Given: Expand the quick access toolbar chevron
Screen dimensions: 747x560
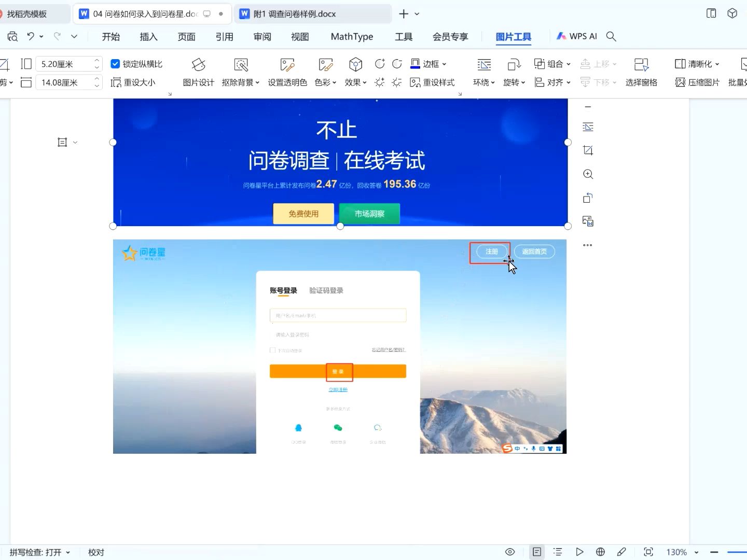Looking at the screenshot, I should pyautogui.click(x=74, y=36).
